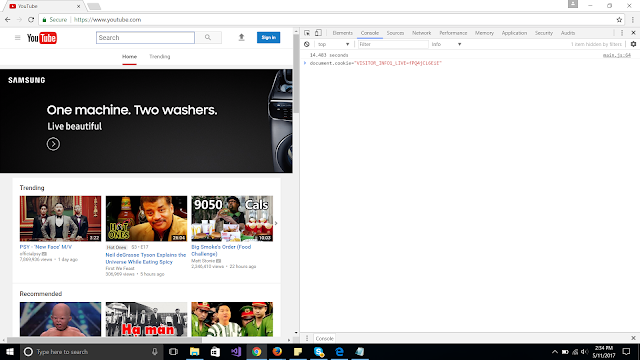The height and width of the screenshot is (360, 640).
Task: Open the Big Smoke's Order (Food Challenge) link
Action: pyautogui.click(x=221, y=250)
